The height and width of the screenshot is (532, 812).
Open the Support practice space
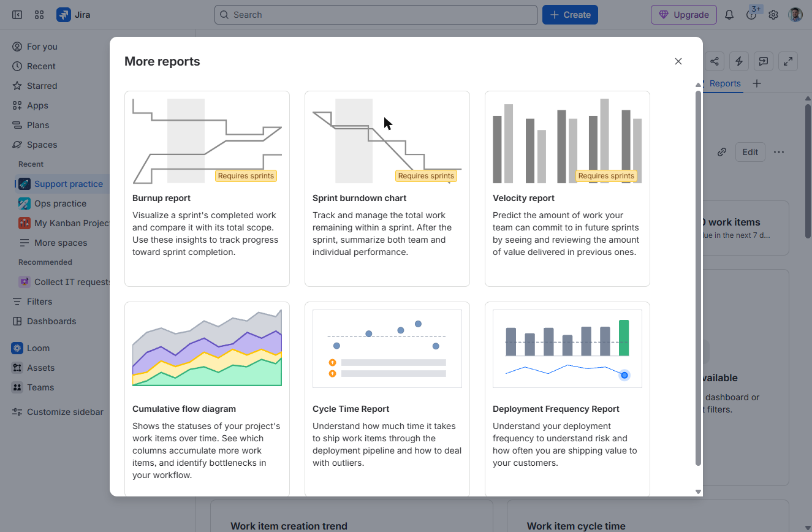pos(63,184)
